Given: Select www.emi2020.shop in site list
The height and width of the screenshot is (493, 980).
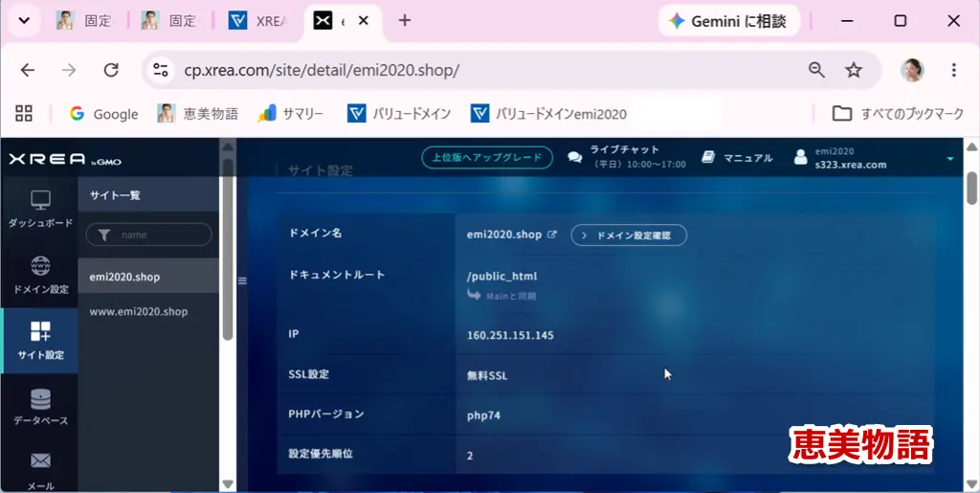Looking at the screenshot, I should coord(148,311).
